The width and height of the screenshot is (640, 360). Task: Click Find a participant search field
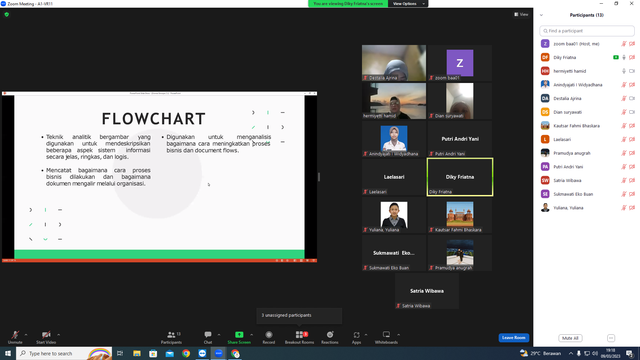tap(587, 31)
